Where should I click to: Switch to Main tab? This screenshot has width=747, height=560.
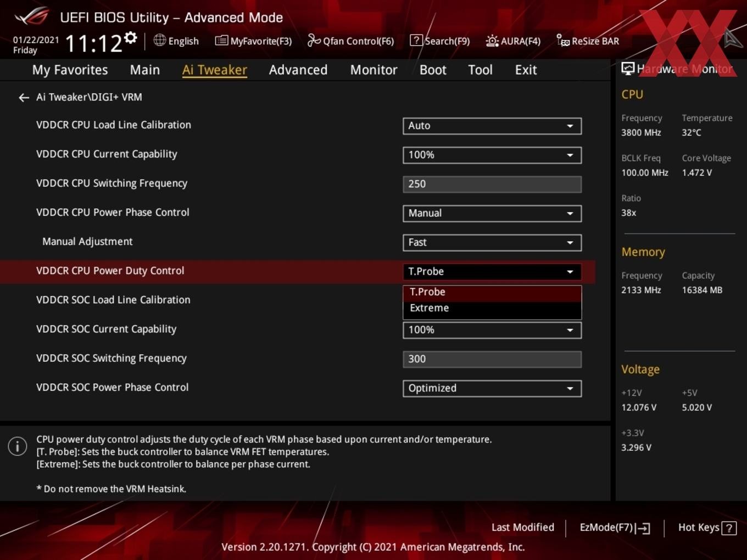pyautogui.click(x=145, y=70)
